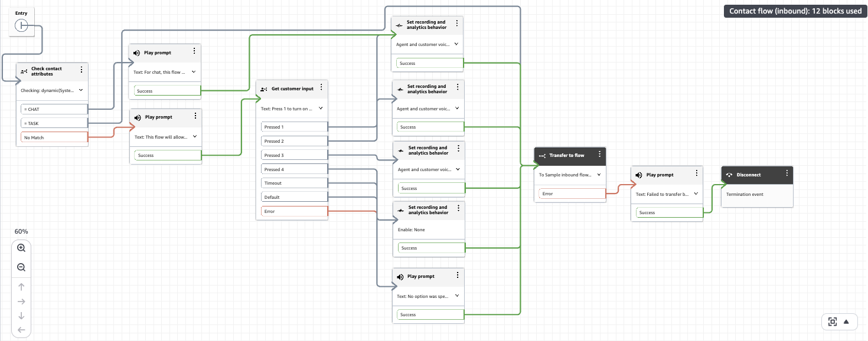Collapse the canvas controls with the triangle
This screenshot has width=868, height=341.
846,322
